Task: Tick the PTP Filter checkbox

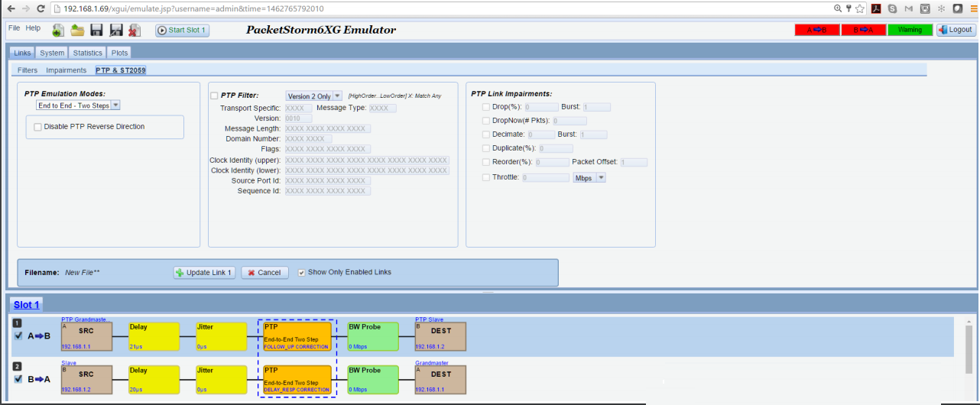Action: click(214, 96)
